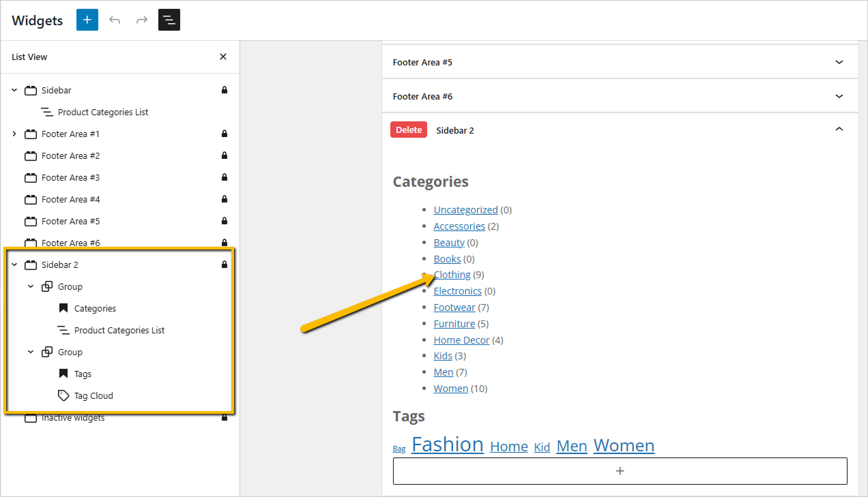The width and height of the screenshot is (868, 497).
Task: Expand the Footer Area #6 panel
Action: coord(839,96)
